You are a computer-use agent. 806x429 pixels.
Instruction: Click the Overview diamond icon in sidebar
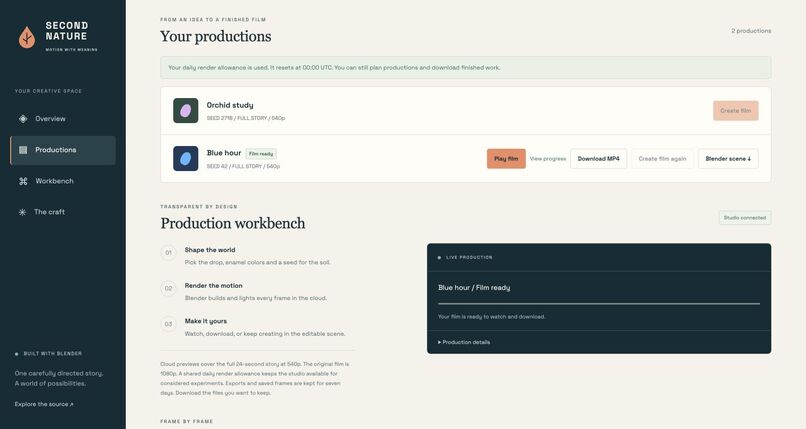tap(23, 119)
